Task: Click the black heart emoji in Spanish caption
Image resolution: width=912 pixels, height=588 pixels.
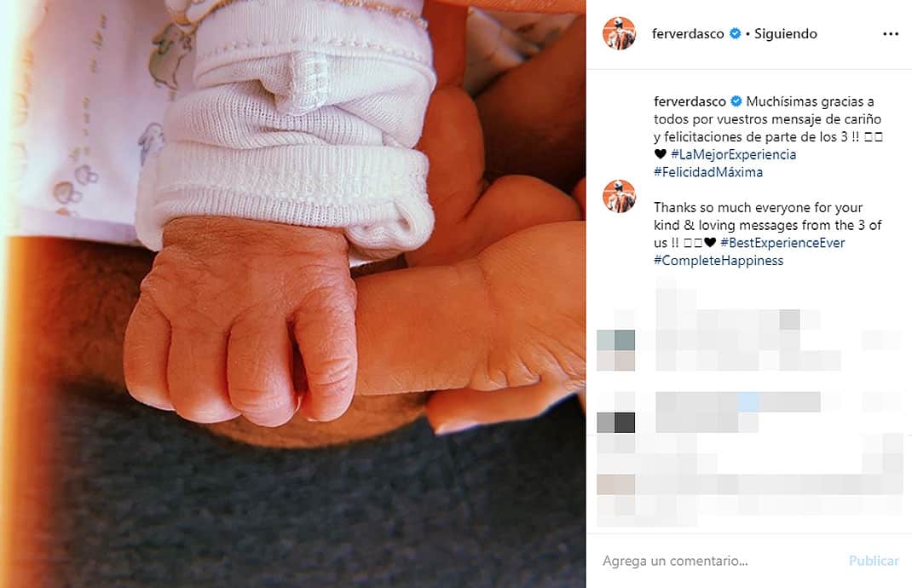Action: [660, 154]
